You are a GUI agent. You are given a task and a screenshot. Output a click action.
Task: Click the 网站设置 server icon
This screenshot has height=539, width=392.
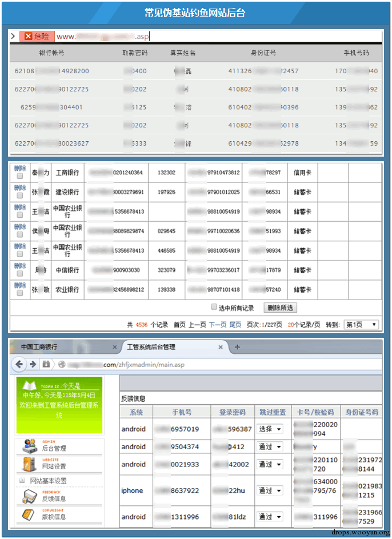[30, 464]
